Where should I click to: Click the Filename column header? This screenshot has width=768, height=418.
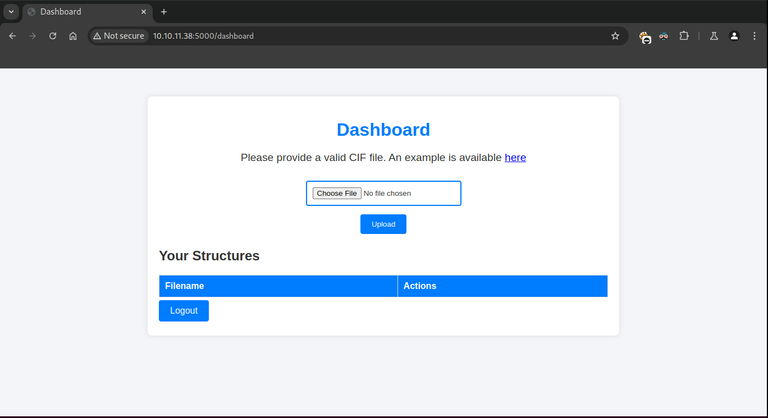click(278, 286)
